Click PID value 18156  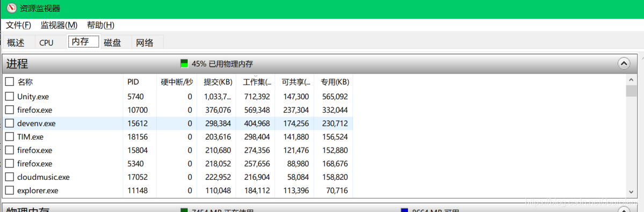[x=138, y=137]
